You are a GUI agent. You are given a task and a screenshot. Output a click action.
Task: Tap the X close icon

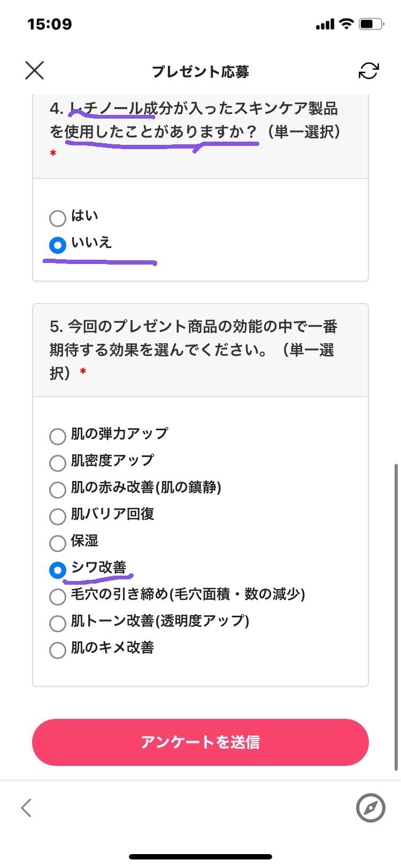point(35,71)
